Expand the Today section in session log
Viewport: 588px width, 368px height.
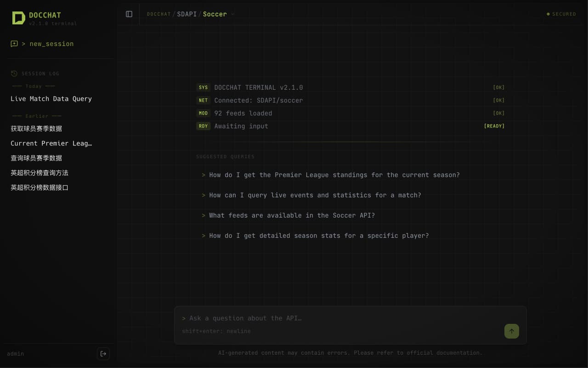[34, 86]
